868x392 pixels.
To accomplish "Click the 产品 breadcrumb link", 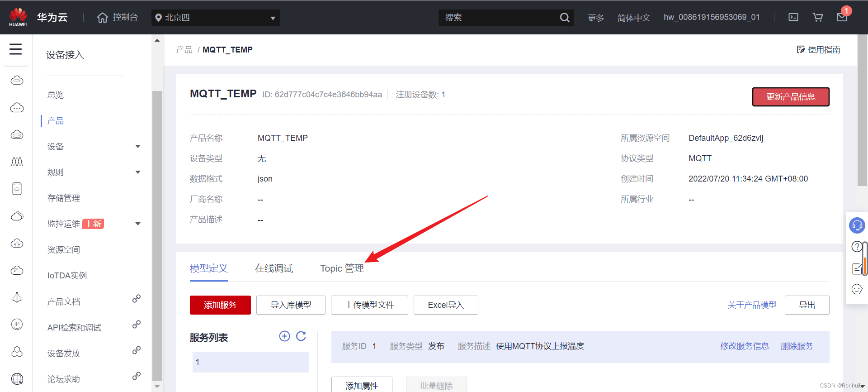I will 184,49.
